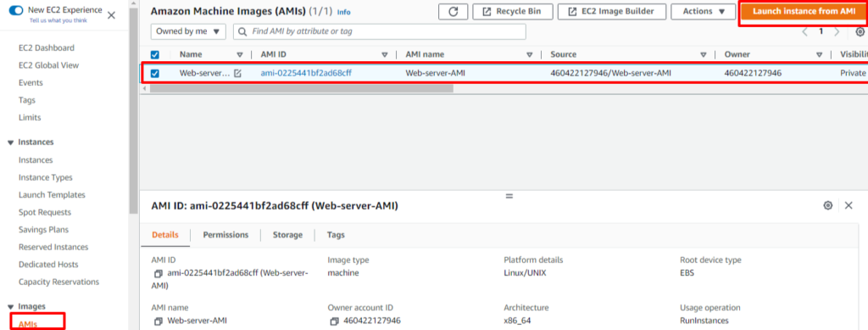Open Launch Templates in sidebar
This screenshot has height=330, width=868.
[x=52, y=195]
